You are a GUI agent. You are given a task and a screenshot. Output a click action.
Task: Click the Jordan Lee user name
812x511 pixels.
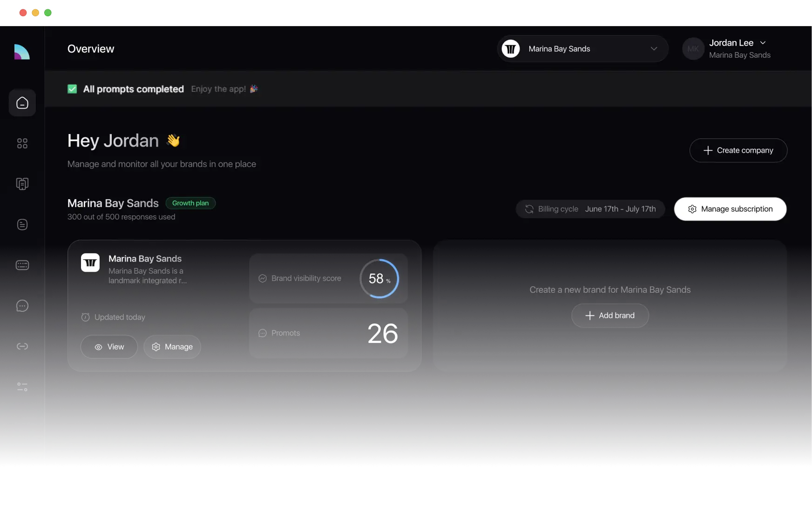pos(731,43)
